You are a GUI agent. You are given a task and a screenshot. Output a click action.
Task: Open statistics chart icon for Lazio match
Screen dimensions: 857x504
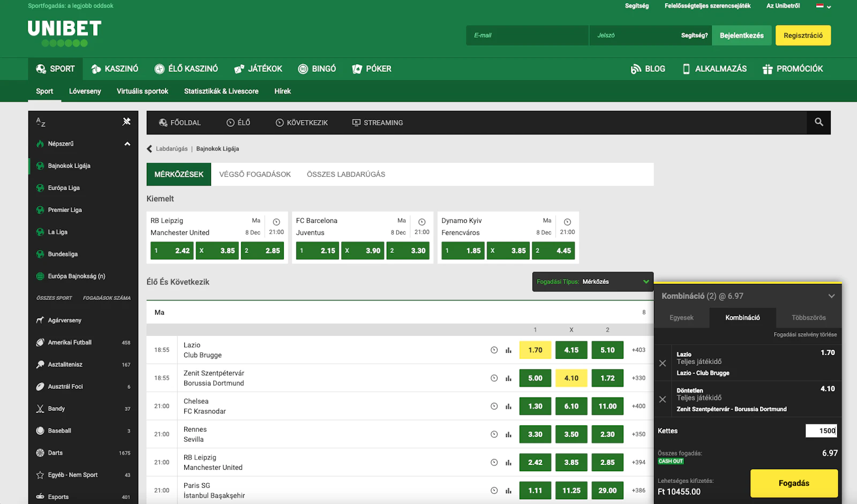click(508, 350)
